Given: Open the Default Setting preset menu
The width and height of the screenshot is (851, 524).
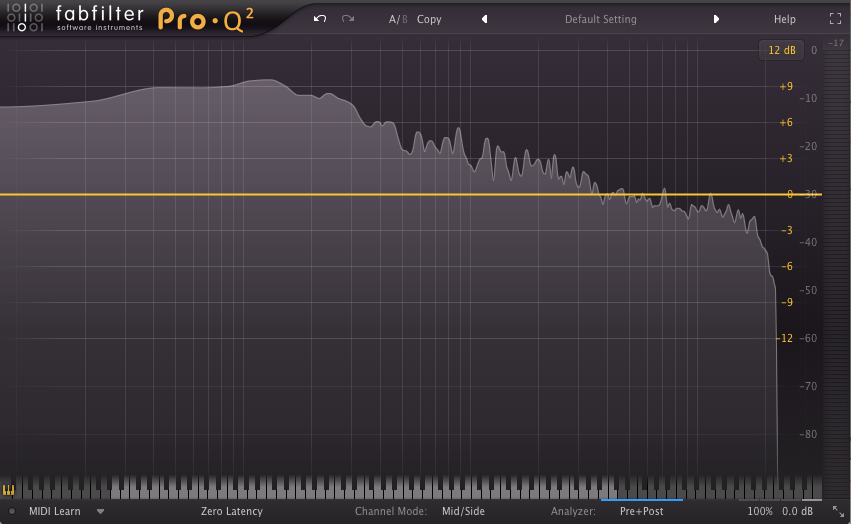Looking at the screenshot, I should coord(600,19).
